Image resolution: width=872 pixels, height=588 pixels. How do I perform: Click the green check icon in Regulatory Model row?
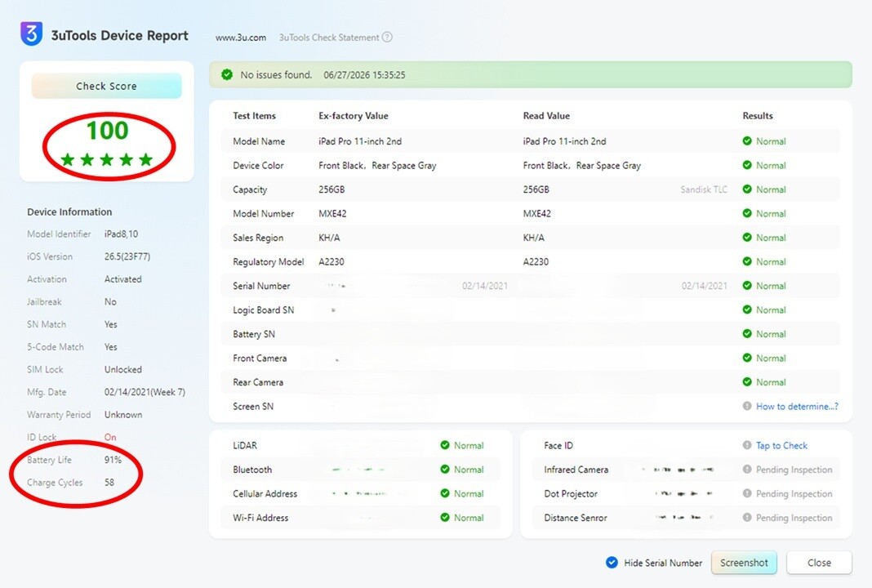[747, 261]
